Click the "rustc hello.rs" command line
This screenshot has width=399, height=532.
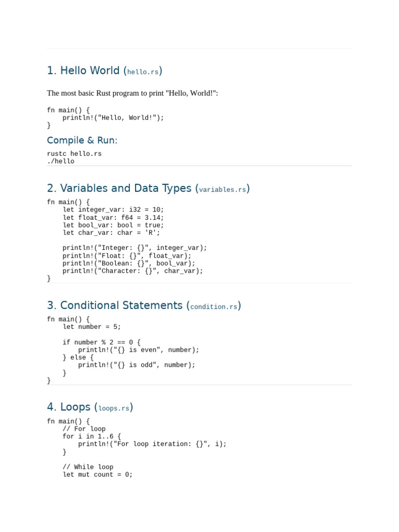click(x=74, y=153)
